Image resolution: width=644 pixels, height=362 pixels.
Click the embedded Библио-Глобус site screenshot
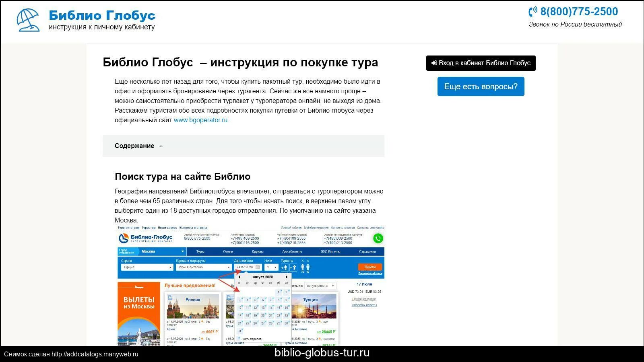tap(251, 286)
